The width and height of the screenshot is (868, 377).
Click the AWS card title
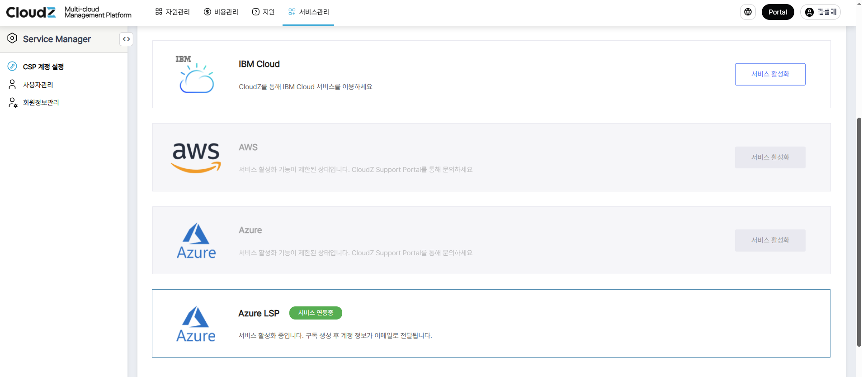tap(248, 147)
